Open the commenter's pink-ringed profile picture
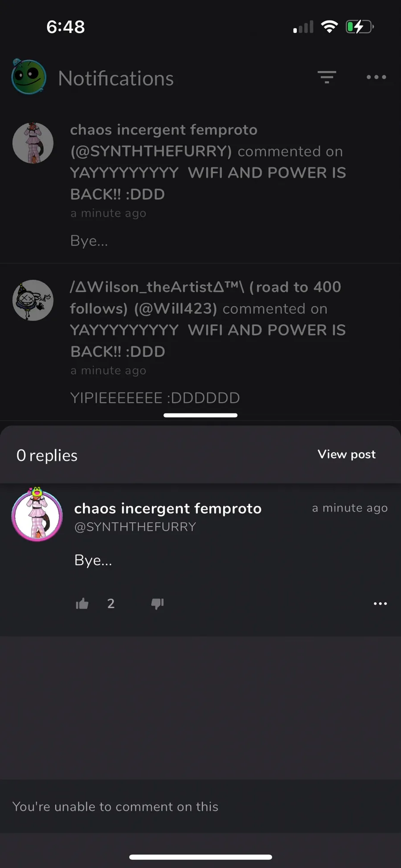Viewport: 401px width, 868px height. 37,515
